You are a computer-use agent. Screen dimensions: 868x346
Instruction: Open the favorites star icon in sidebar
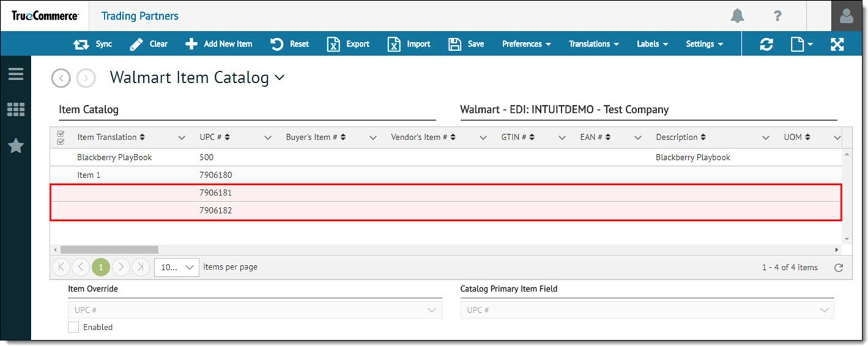[x=16, y=146]
